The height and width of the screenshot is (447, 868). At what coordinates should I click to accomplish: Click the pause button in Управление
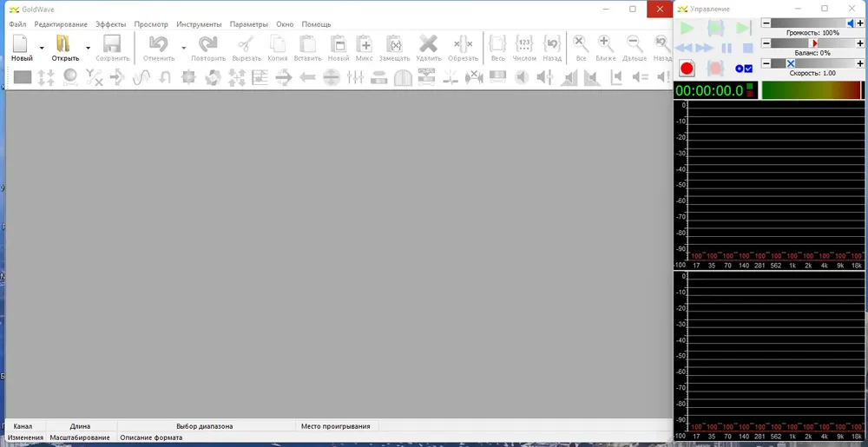[x=727, y=48]
